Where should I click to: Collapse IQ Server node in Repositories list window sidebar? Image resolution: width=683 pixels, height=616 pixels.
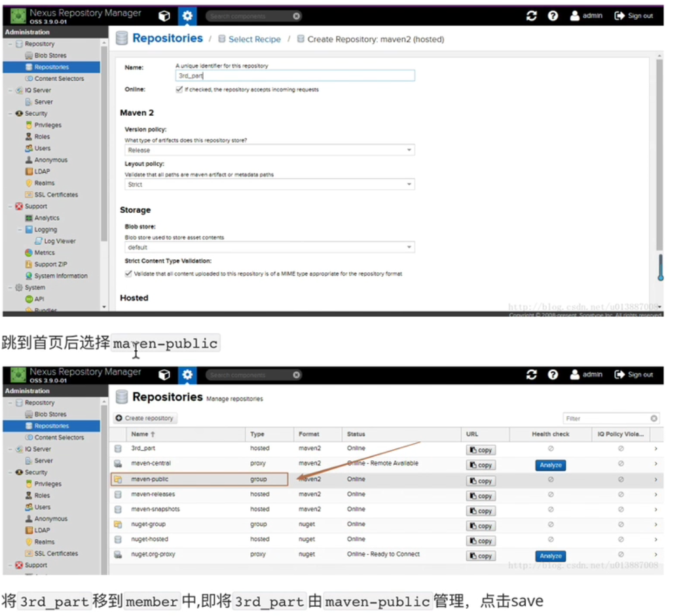click(x=10, y=449)
